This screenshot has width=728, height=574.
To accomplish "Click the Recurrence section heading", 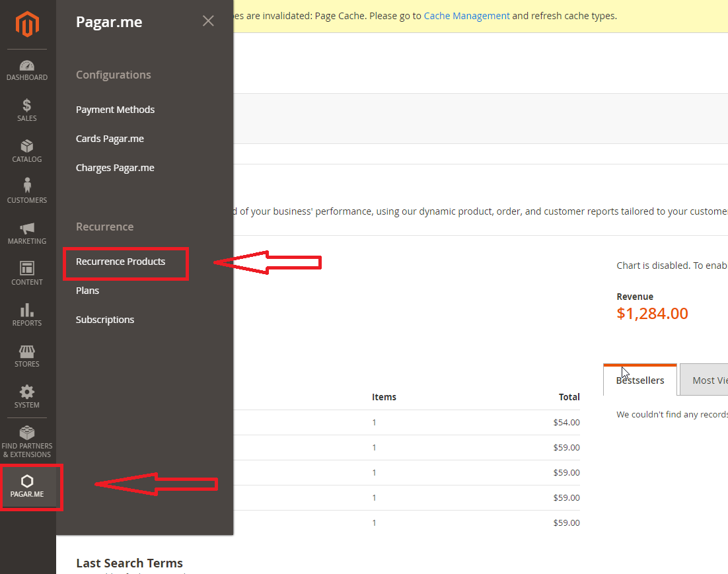I will [x=105, y=227].
